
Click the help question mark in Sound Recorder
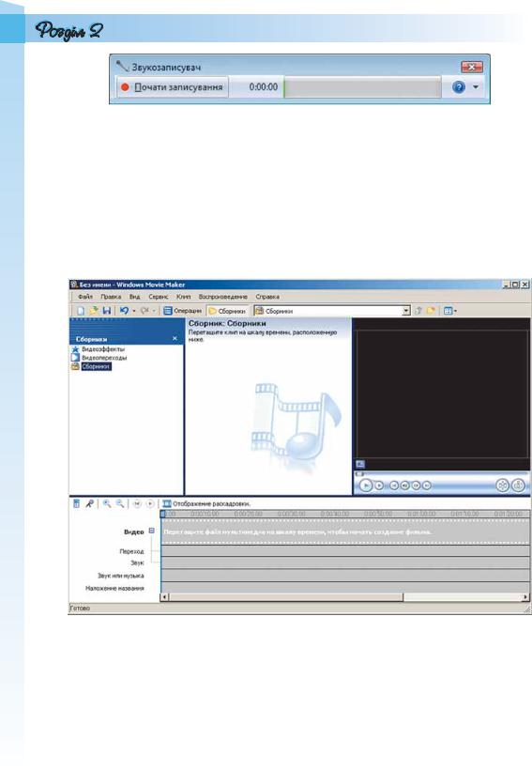tap(459, 87)
